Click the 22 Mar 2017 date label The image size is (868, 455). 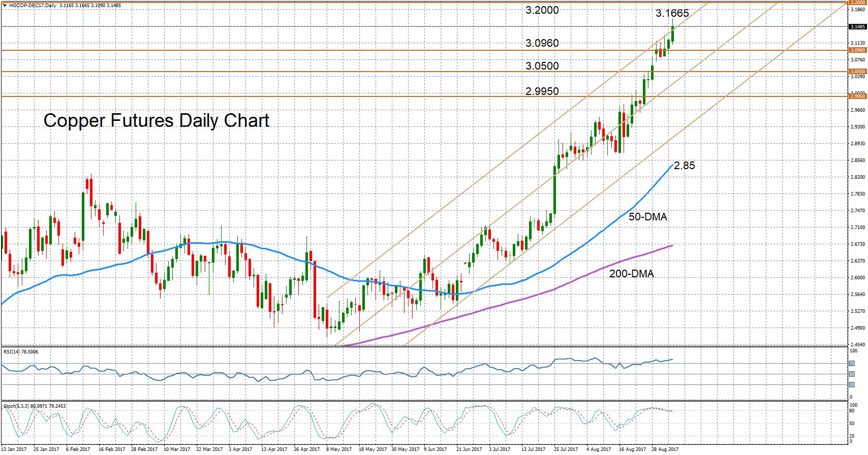tap(209, 449)
